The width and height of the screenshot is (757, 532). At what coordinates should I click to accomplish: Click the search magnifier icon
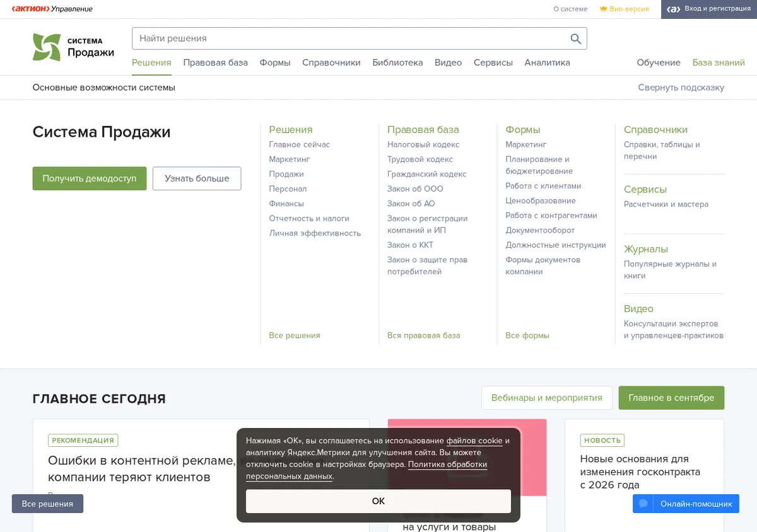575,38
